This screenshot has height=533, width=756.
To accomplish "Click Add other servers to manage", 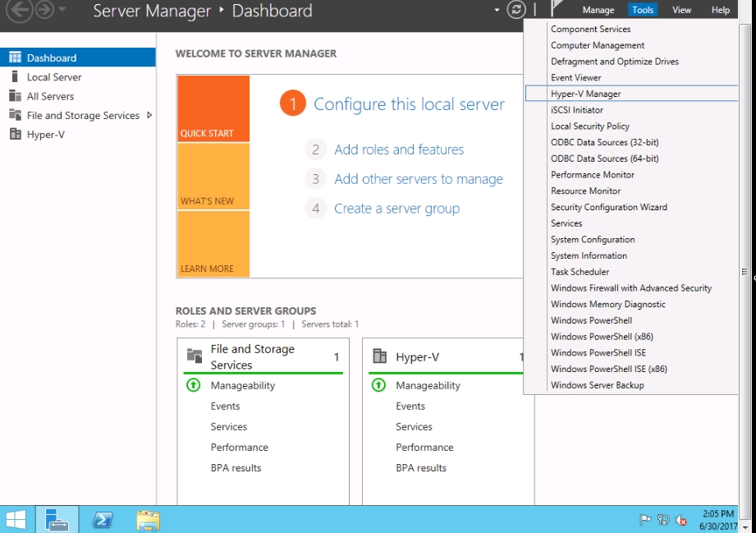I will click(419, 179).
